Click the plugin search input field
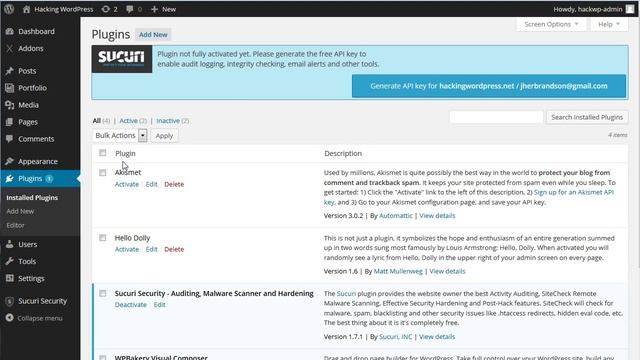Image resolution: width=640 pixels, height=360 pixels. click(496, 117)
